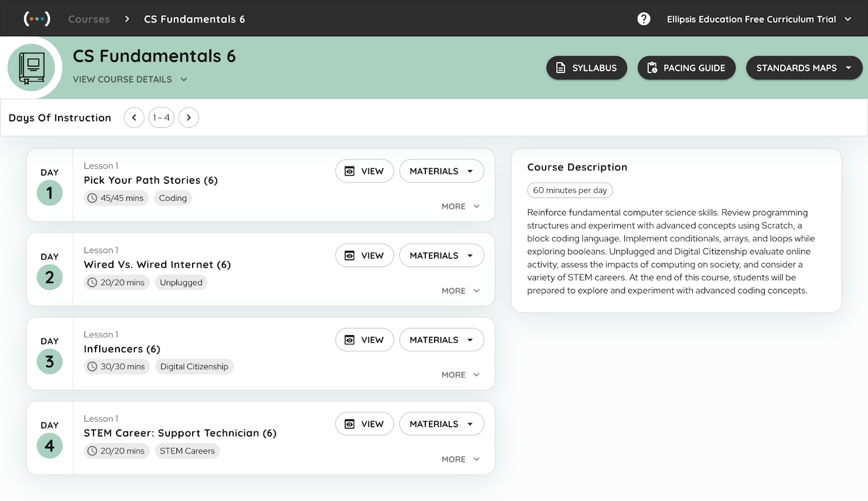The image size is (868, 501).
Task: Expand View Course Details
Action: click(x=130, y=79)
